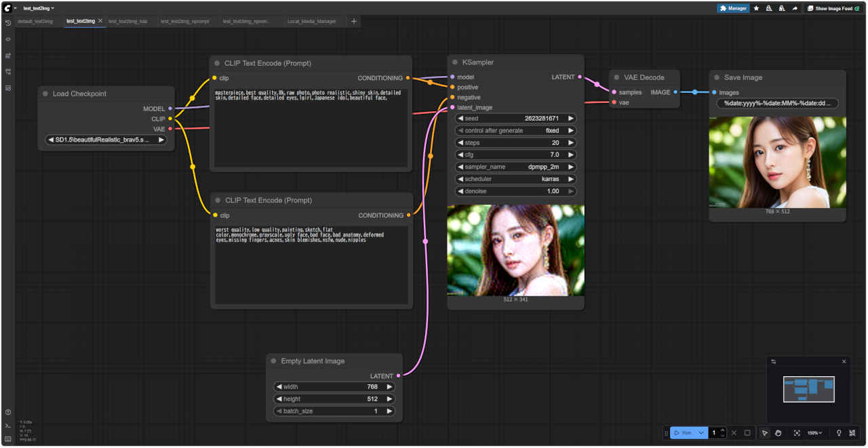Run the workflow
Screen dimensions: 868x448
point(683,433)
